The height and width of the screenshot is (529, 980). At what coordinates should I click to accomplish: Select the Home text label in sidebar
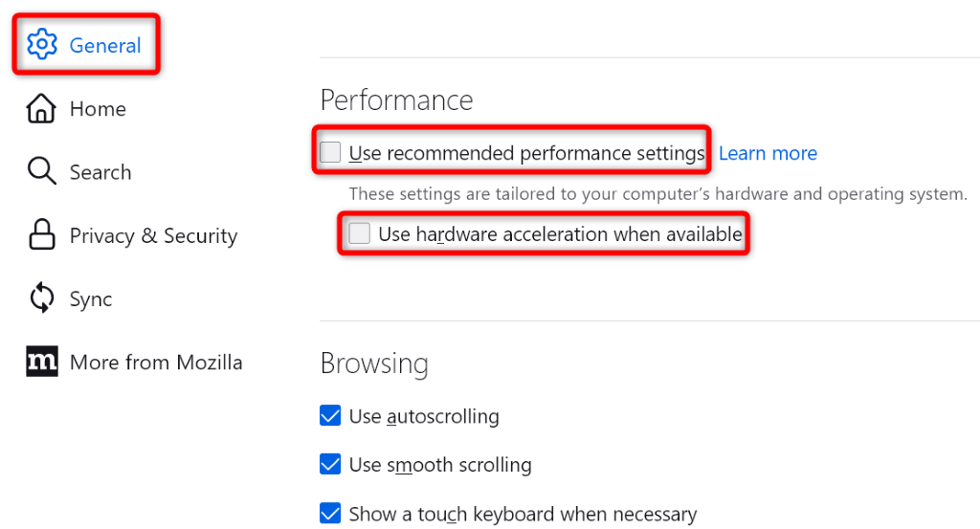98,109
